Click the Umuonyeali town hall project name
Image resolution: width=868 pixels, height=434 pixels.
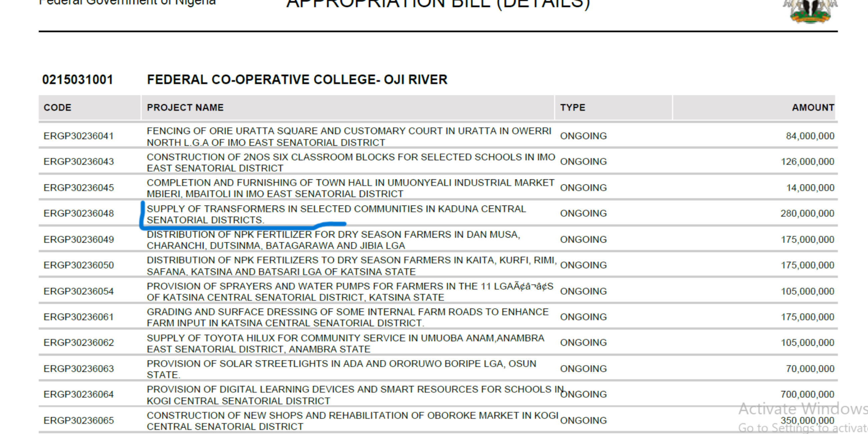pos(351,188)
